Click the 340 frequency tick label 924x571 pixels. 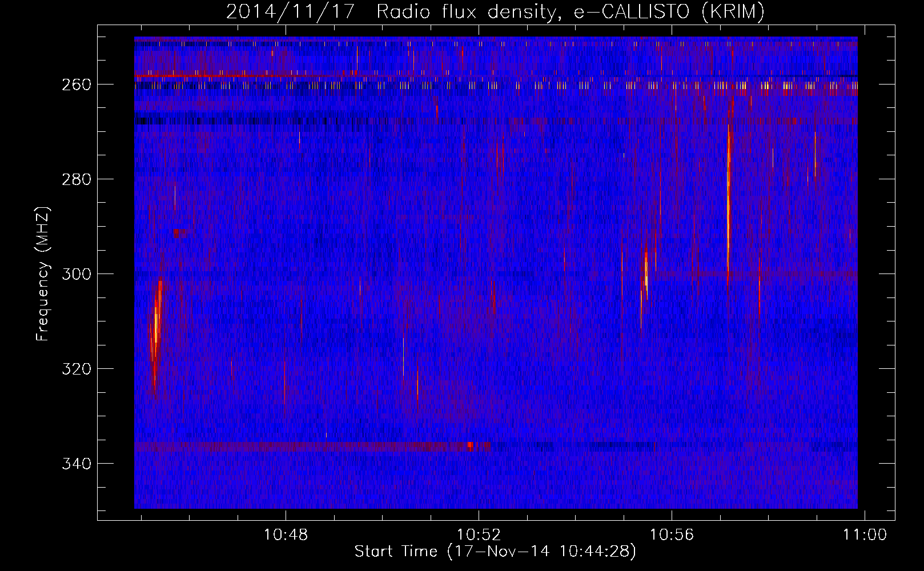(76, 463)
